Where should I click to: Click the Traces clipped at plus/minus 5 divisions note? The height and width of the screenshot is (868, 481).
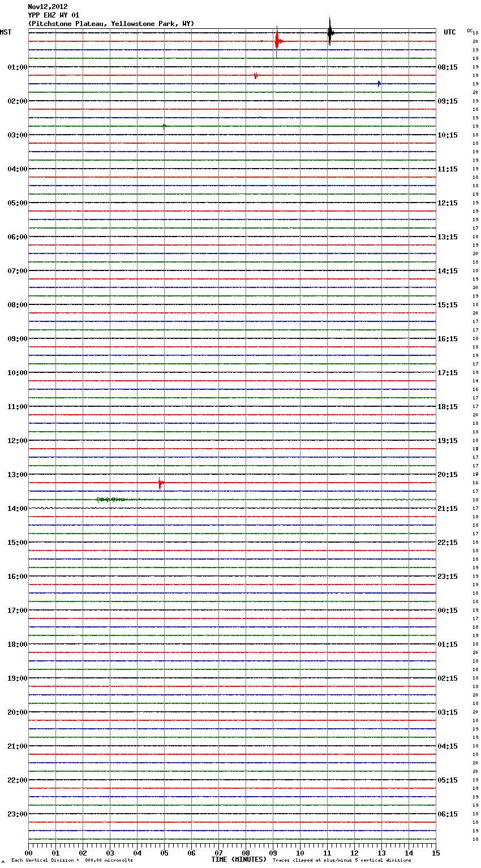click(x=342, y=861)
